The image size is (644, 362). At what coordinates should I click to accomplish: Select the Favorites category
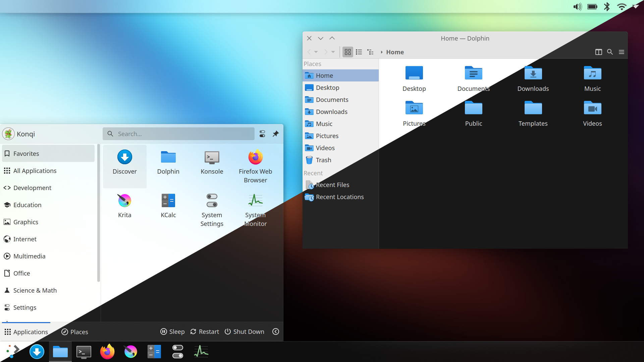point(48,154)
